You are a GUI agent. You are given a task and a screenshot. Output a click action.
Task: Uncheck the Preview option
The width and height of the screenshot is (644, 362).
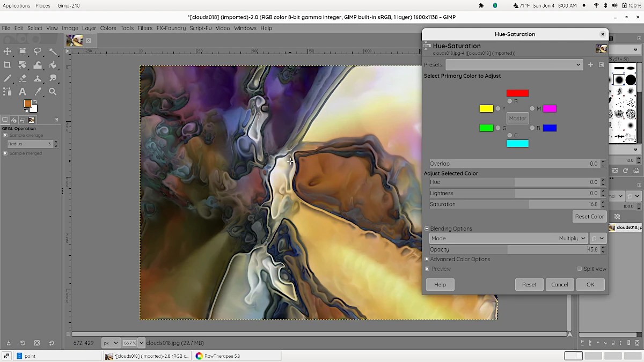pos(427,269)
